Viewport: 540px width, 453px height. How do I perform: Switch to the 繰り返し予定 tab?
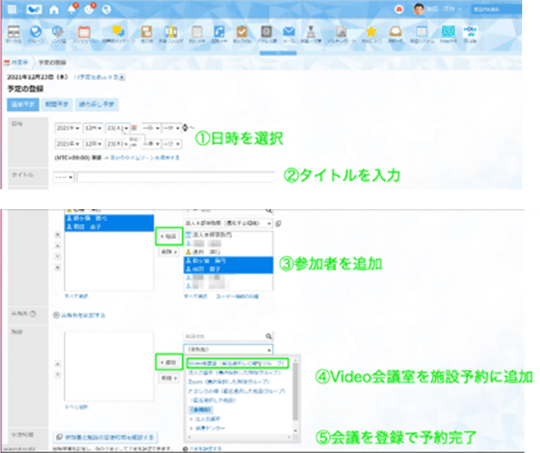(97, 104)
